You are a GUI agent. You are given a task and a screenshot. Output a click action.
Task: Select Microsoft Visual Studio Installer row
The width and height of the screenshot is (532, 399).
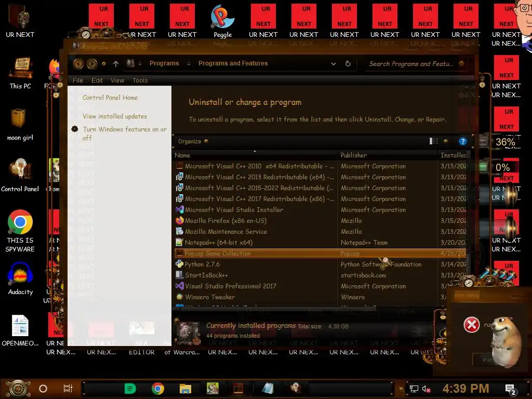pyautogui.click(x=320, y=210)
